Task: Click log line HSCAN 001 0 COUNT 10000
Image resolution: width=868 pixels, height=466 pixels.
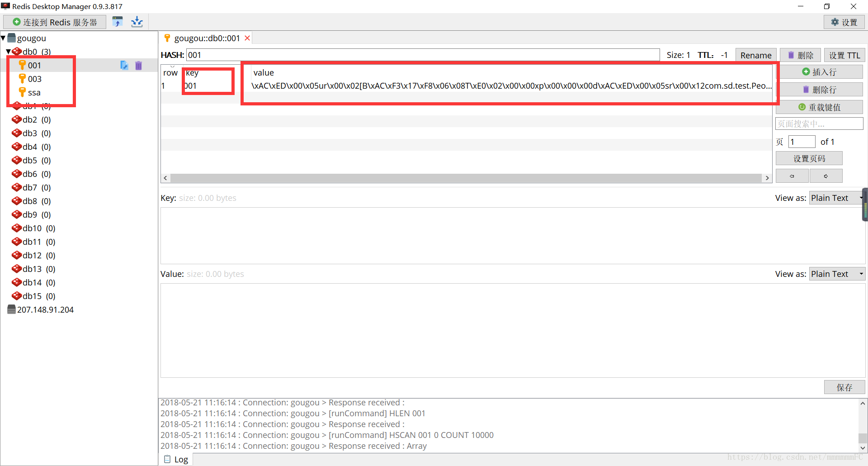Action: (327, 435)
